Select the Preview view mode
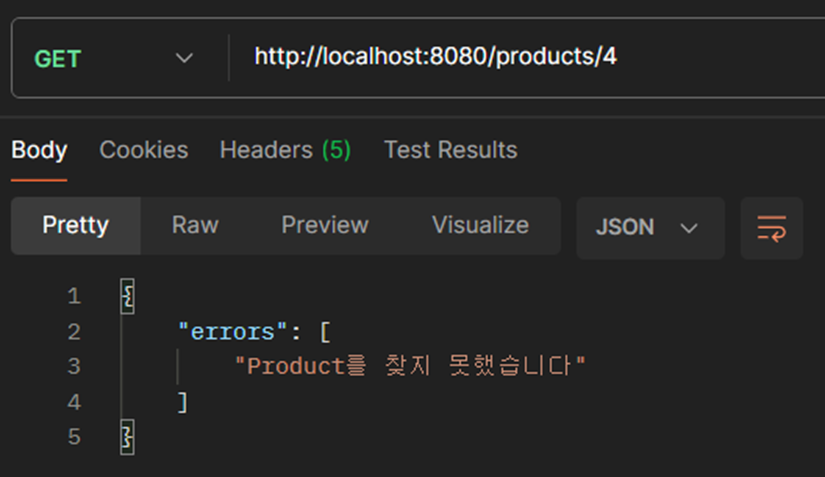The height and width of the screenshot is (477, 825). tap(325, 226)
